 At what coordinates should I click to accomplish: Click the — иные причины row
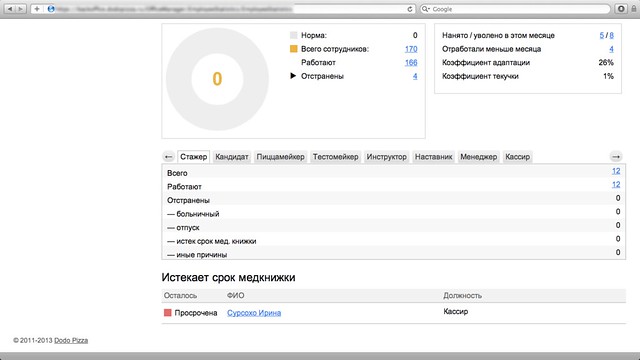tap(393, 253)
